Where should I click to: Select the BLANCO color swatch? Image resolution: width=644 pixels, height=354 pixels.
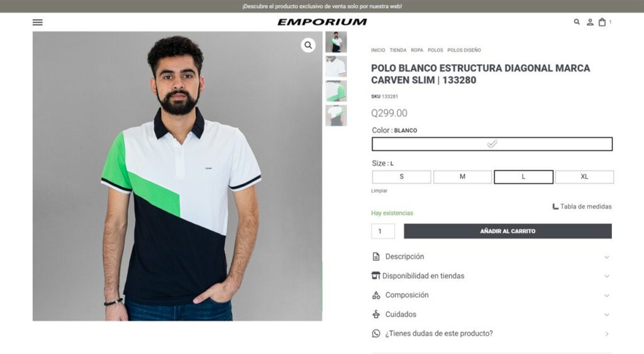tap(492, 144)
